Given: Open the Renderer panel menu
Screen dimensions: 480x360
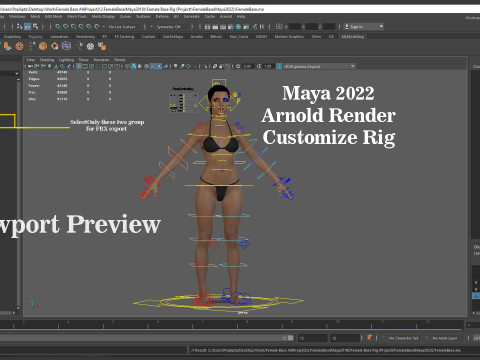Looking at the screenshot, I should (101, 60).
